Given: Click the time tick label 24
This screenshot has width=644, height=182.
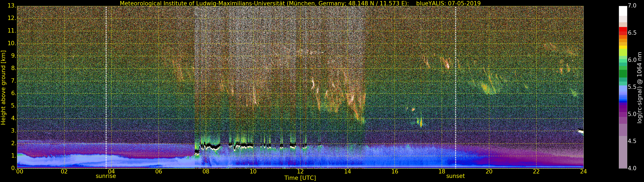Looking at the screenshot, I should click(x=583, y=172).
